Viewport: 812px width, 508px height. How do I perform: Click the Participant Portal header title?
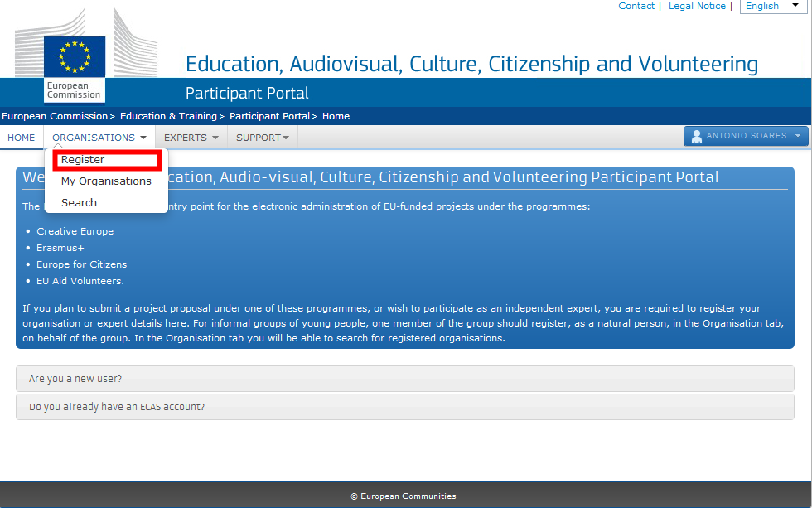[247, 93]
